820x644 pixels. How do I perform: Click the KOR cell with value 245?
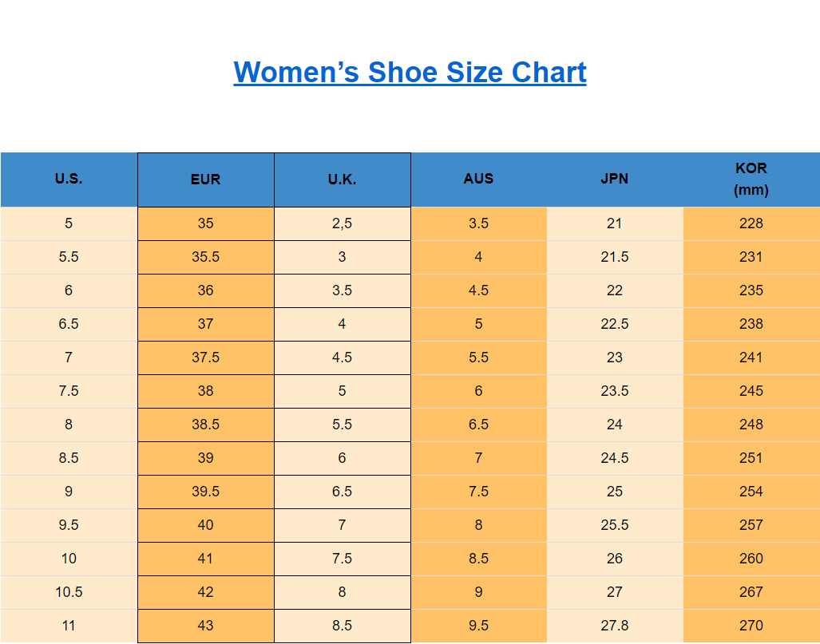pos(751,391)
